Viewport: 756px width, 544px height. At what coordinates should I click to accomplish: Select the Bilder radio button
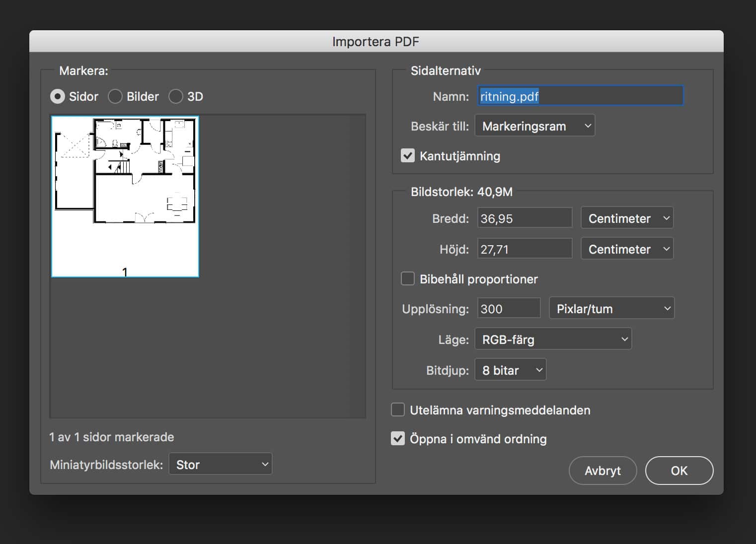coord(115,96)
